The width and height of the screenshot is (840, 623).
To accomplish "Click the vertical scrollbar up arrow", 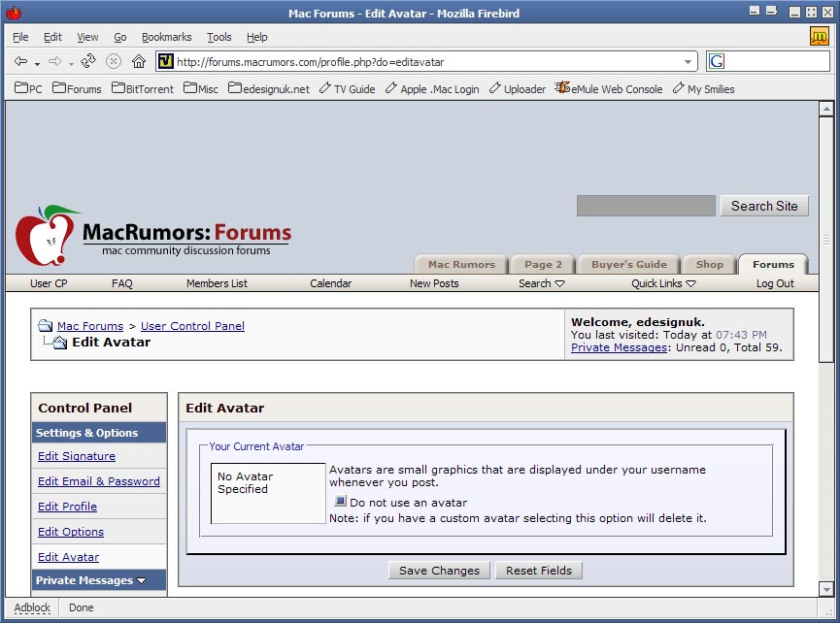I will (x=826, y=109).
